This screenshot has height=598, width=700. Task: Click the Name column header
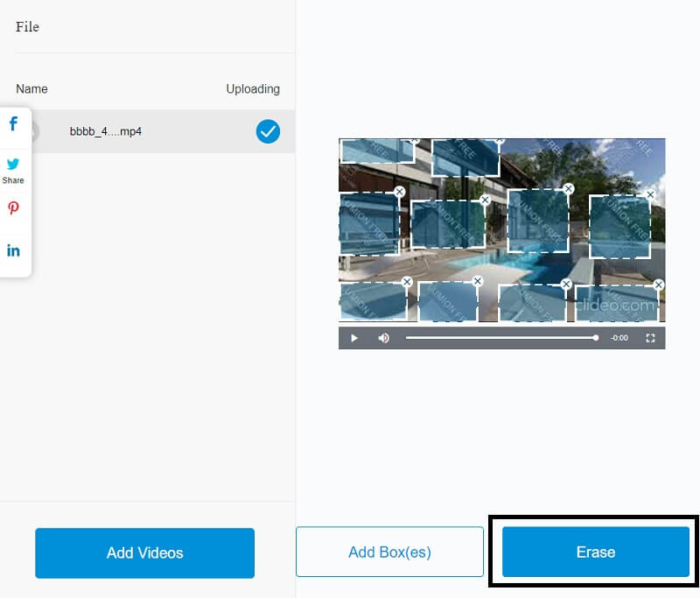click(x=31, y=88)
